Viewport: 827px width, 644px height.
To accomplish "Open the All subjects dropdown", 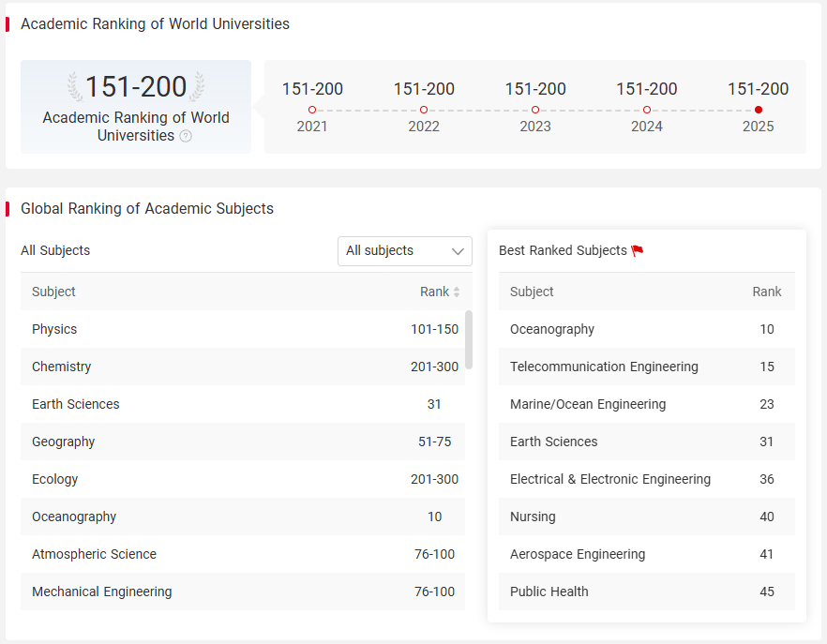I will (x=404, y=251).
